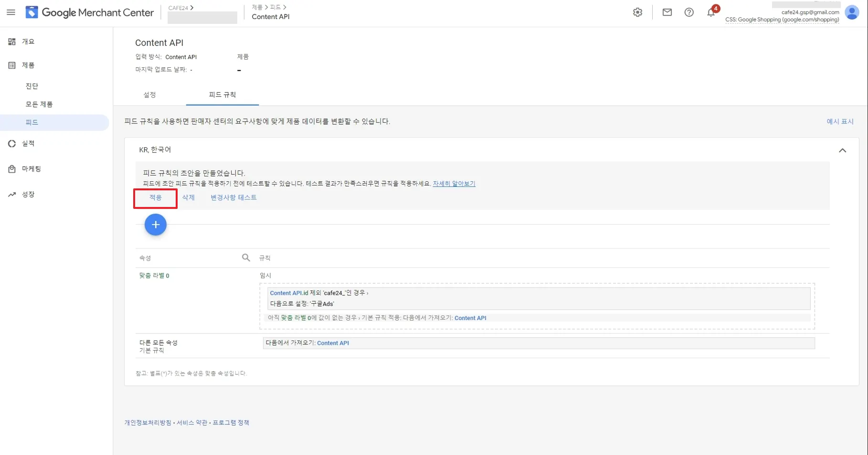Open the mail envelope icon
Image resolution: width=868 pixels, height=455 pixels.
[x=667, y=12]
